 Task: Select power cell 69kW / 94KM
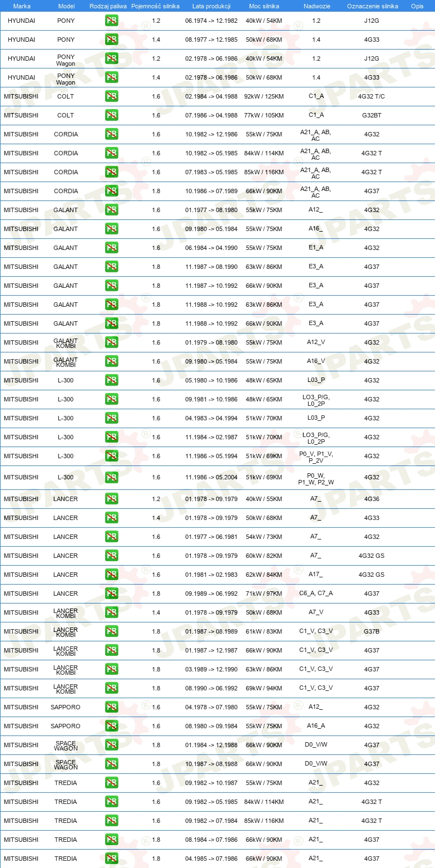pos(264,688)
